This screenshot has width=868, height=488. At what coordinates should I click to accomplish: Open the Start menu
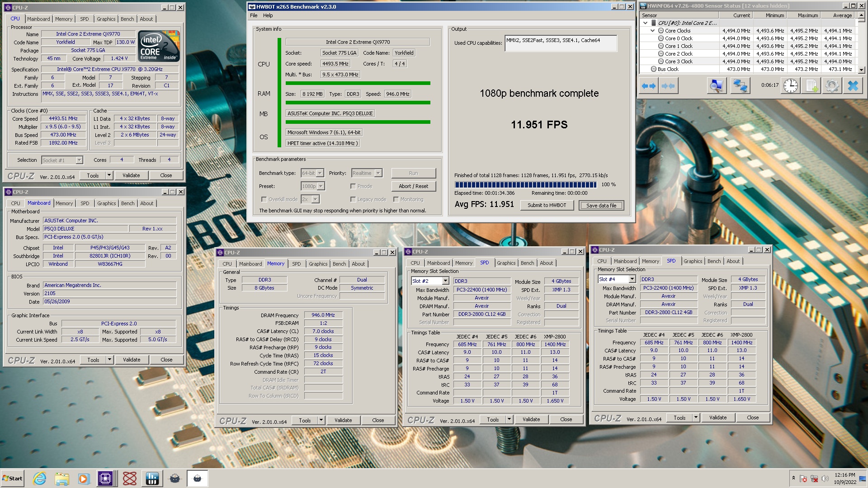click(x=12, y=479)
